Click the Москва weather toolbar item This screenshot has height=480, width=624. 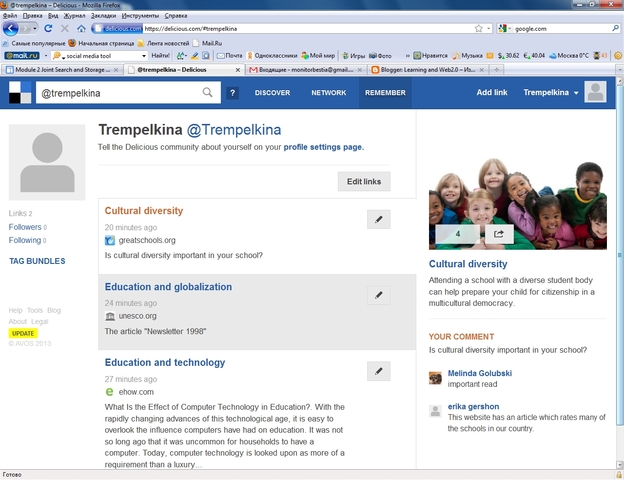point(569,56)
